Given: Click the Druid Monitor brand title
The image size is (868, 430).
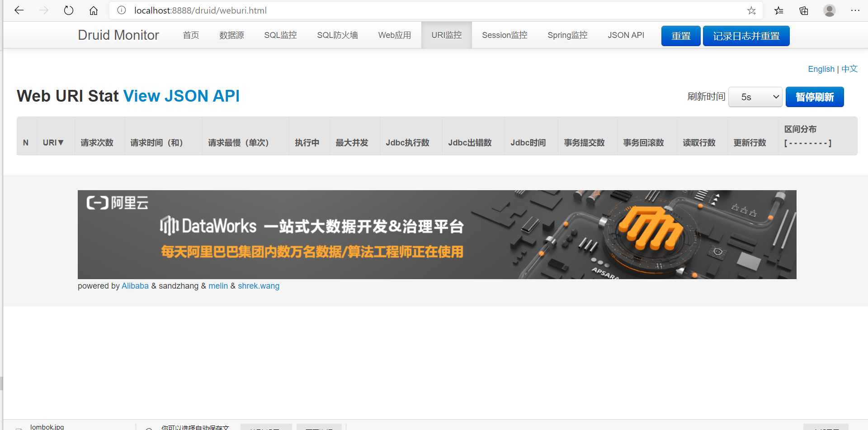Looking at the screenshot, I should coord(118,35).
